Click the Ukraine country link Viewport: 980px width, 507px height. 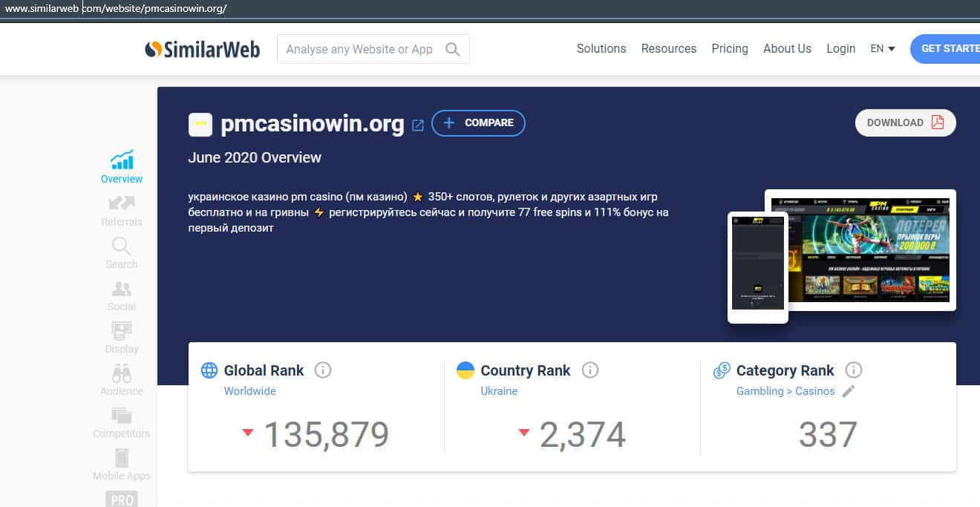(499, 391)
